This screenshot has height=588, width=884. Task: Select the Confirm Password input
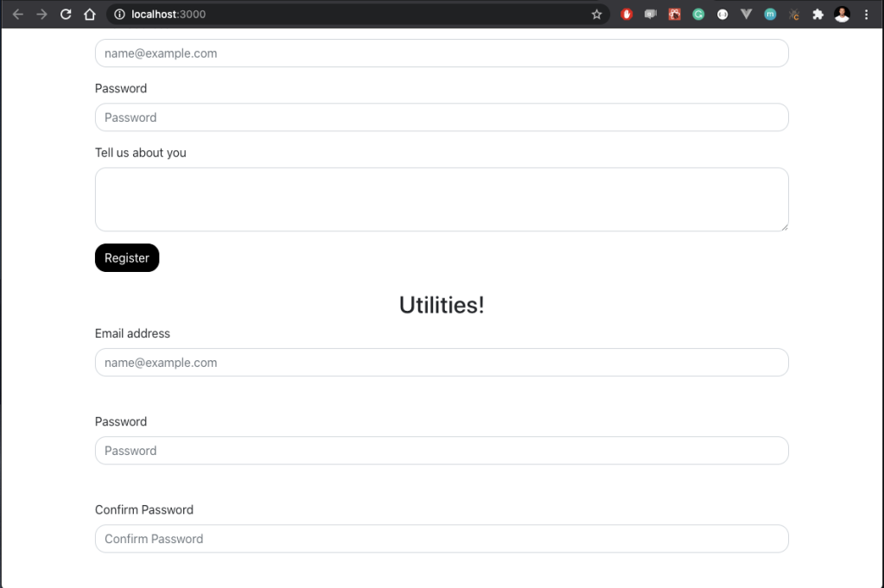click(x=442, y=538)
